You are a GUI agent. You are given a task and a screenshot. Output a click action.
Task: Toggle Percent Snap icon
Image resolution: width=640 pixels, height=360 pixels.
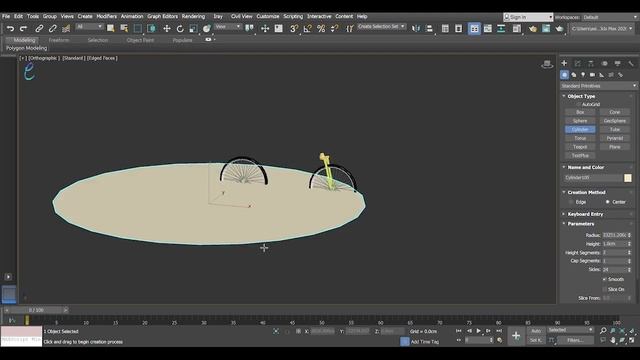321,29
